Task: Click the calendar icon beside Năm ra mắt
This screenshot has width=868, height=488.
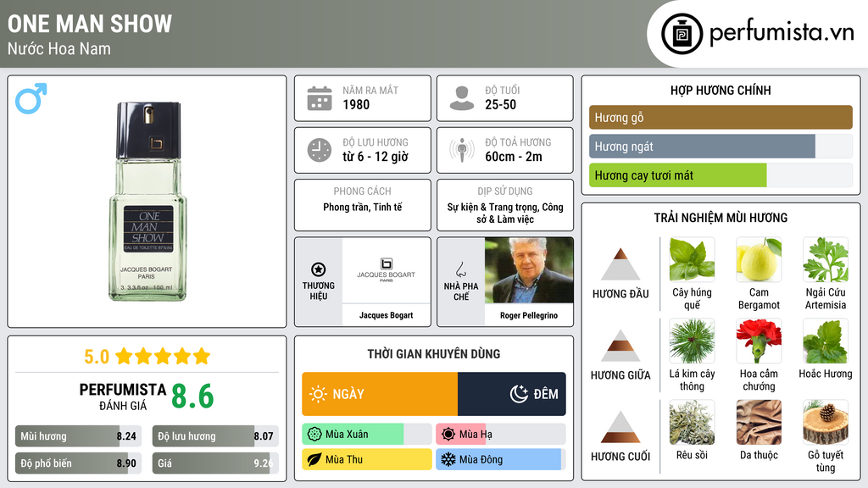Action: 320,98
